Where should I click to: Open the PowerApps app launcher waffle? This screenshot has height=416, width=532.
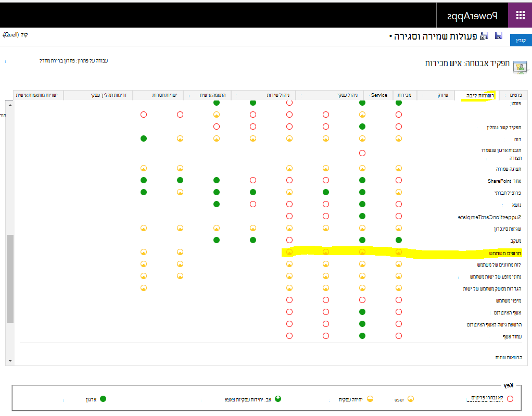coord(520,15)
